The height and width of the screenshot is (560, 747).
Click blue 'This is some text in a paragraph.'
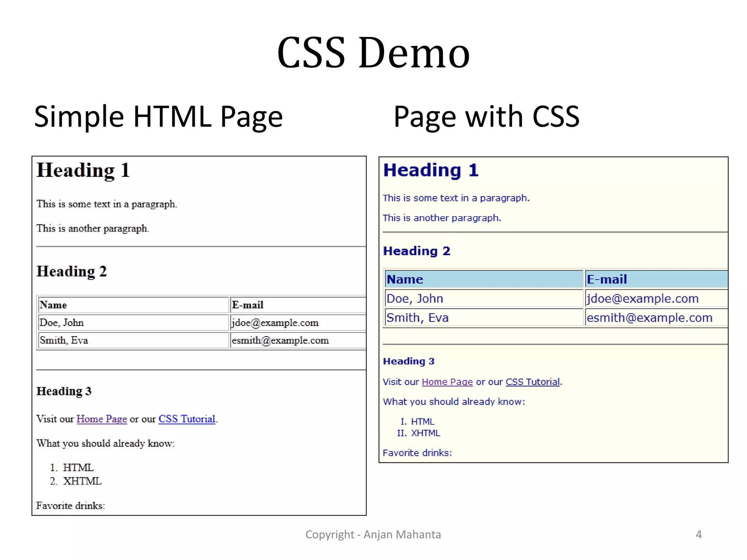point(456,198)
